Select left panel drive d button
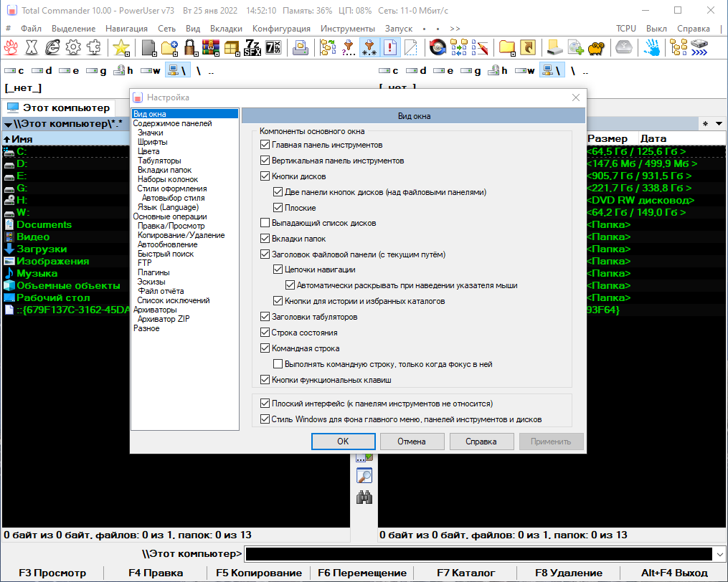Viewport: 728px width, 582px height. [42, 70]
